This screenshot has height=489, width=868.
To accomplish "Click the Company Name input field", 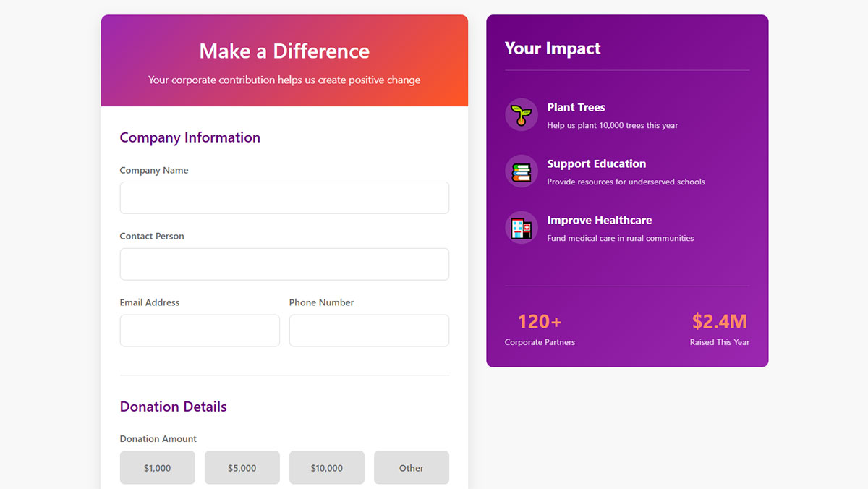I will pos(284,197).
